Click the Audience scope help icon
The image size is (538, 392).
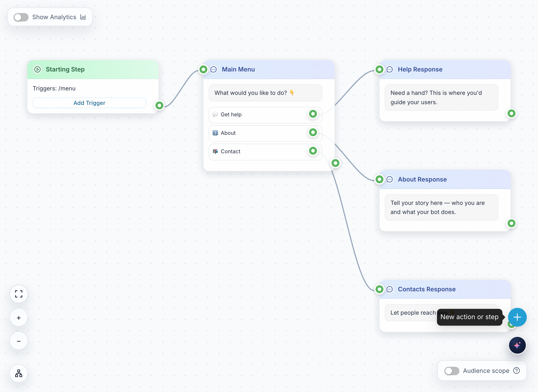click(516, 371)
